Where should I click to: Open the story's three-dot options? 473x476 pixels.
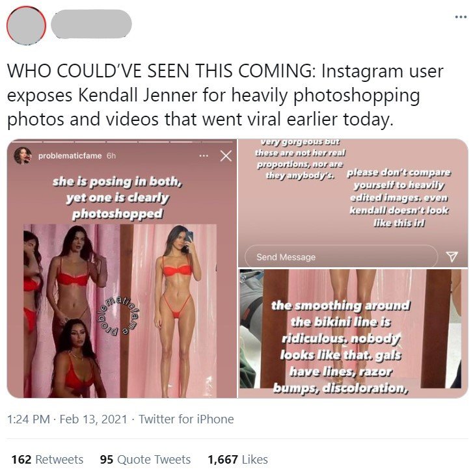coord(204,156)
